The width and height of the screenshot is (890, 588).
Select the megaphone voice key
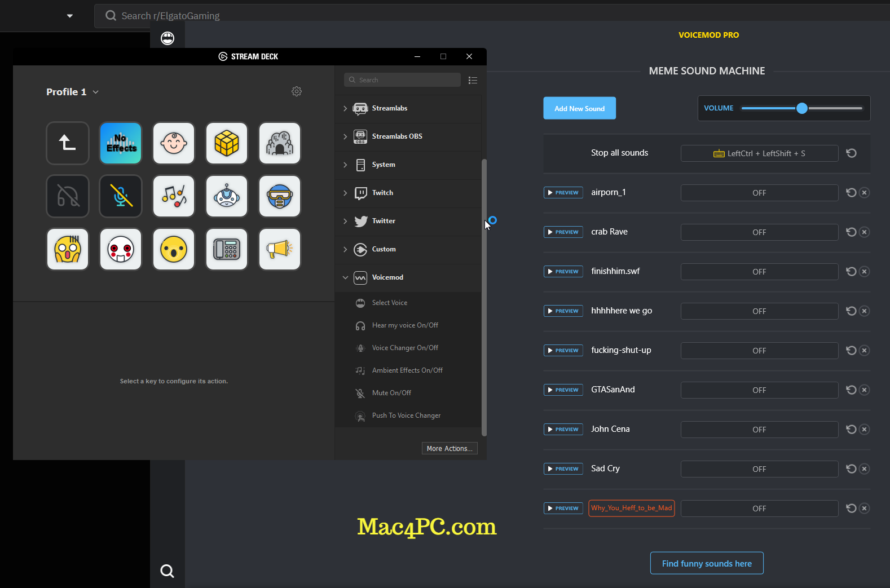pyautogui.click(x=280, y=249)
